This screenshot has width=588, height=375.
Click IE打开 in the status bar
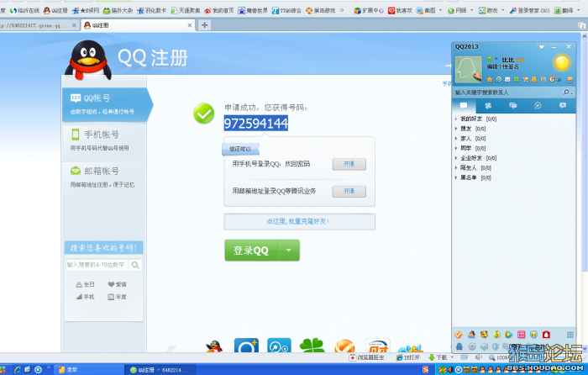point(408,357)
